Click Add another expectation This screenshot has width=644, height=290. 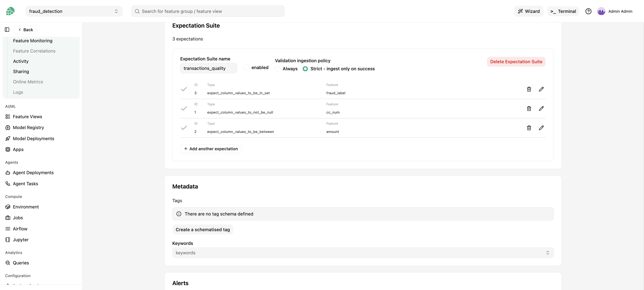(211, 149)
